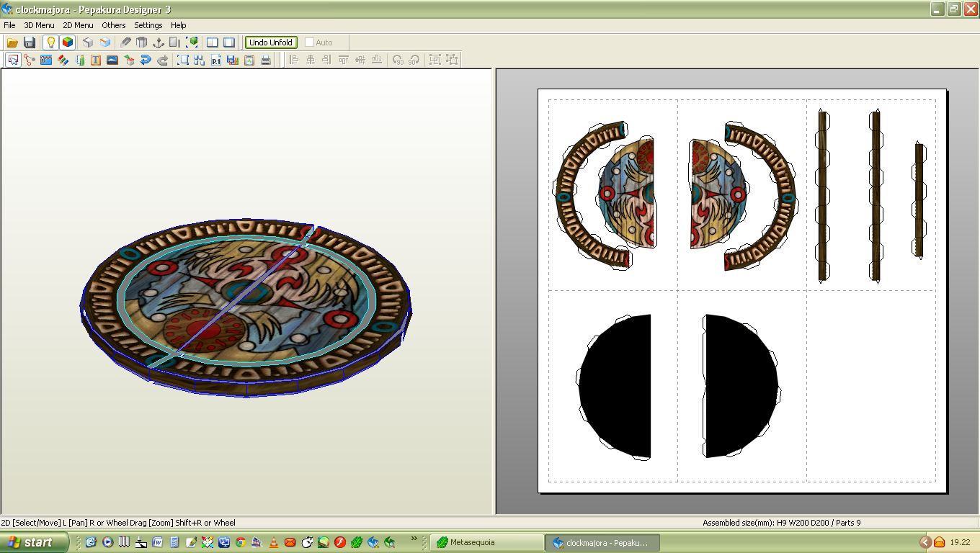The height and width of the screenshot is (553, 980).
Task: Click the gray cylinder icon in the top toolbar
Action: click(x=142, y=42)
